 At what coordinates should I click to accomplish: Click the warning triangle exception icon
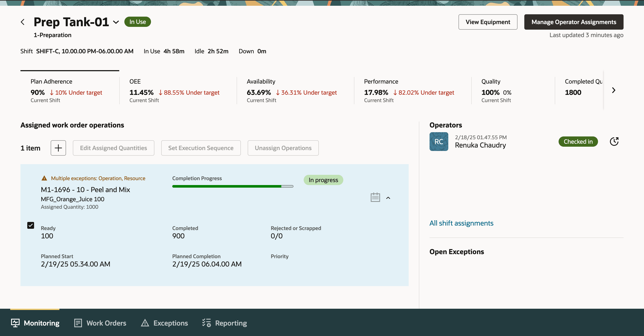44,178
